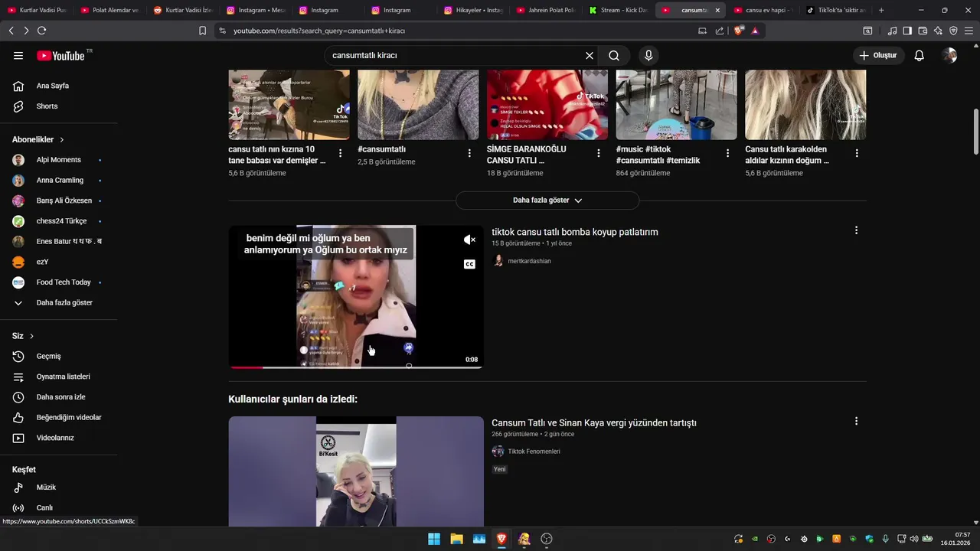980x551 pixels.
Task: Expand subscriptions list 'Daha fazla göster'
Action: [x=58, y=303]
